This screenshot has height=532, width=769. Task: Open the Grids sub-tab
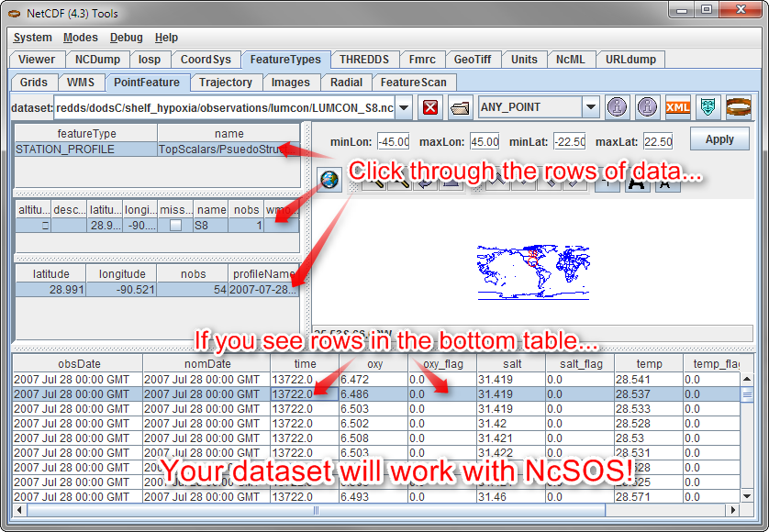34,83
